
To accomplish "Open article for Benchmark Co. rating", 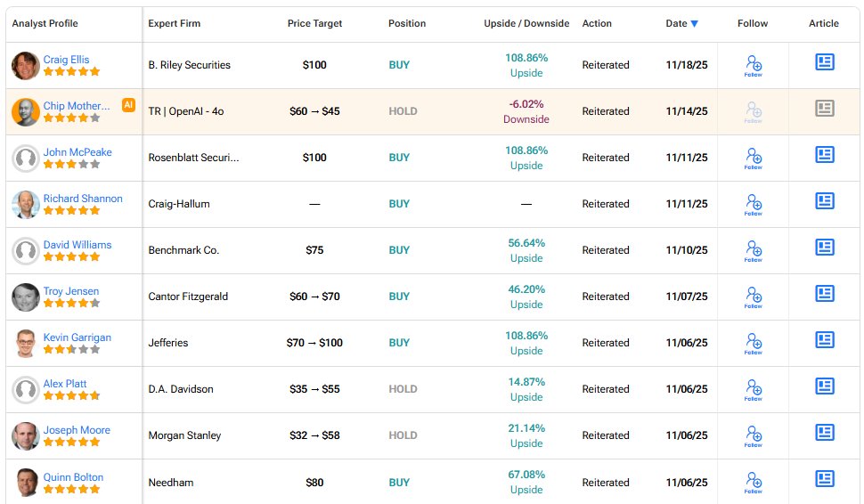I will pos(824,247).
